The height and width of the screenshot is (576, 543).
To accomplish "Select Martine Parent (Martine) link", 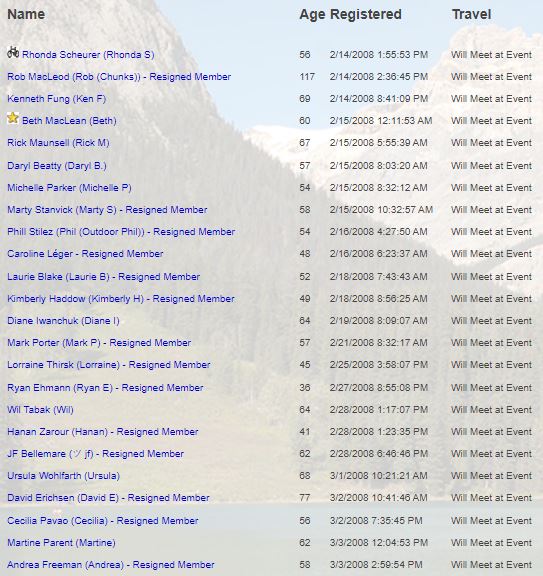I will (x=61, y=543).
